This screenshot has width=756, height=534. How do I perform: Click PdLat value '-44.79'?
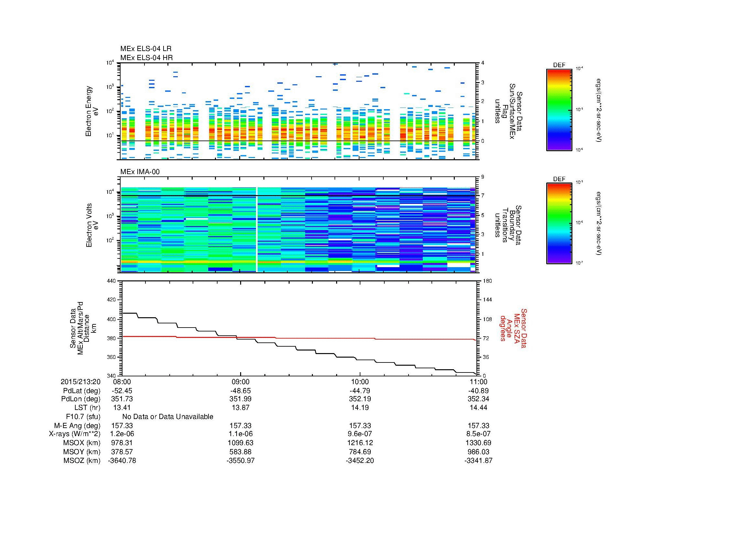360,391
